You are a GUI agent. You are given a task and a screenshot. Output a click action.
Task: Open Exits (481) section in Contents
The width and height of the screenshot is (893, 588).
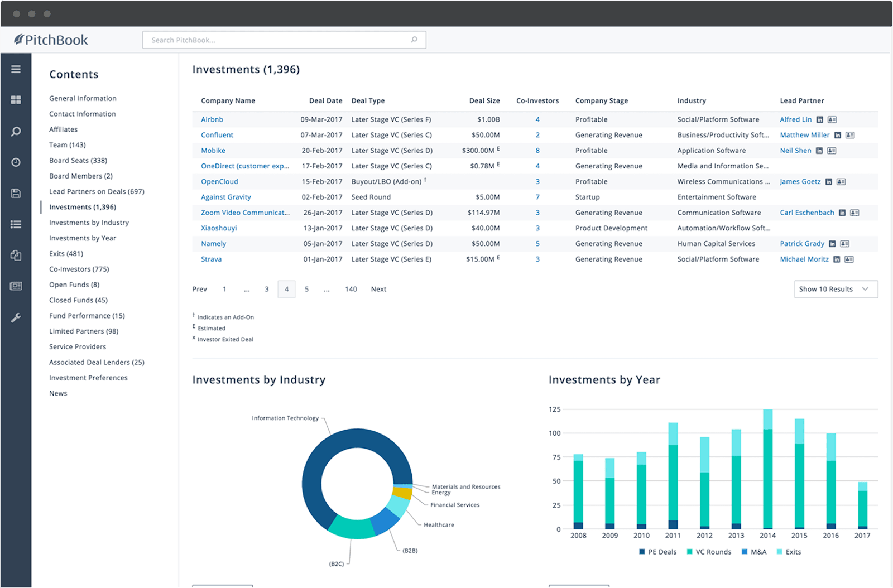pyautogui.click(x=66, y=253)
